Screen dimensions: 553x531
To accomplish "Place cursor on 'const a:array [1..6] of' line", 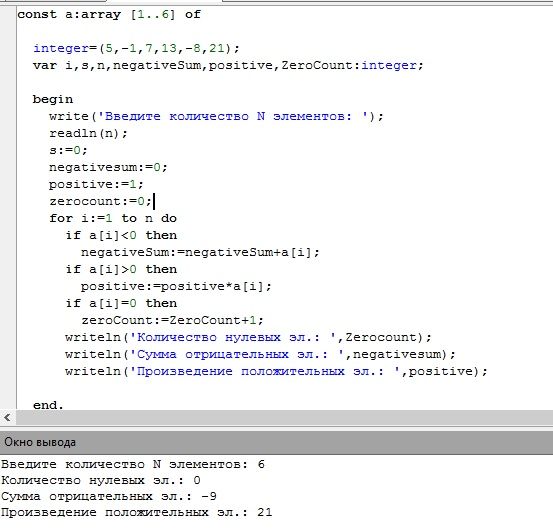I will coord(109,14).
